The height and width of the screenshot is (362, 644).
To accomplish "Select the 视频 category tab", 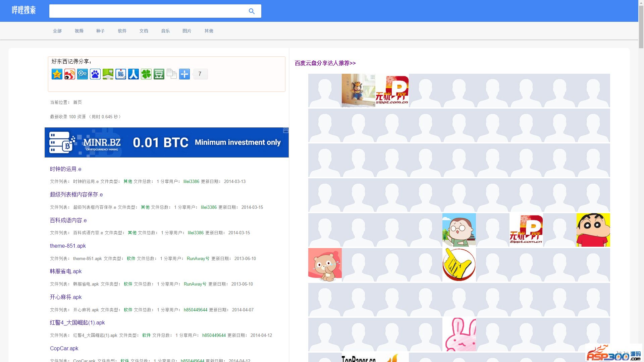I will click(x=79, y=31).
